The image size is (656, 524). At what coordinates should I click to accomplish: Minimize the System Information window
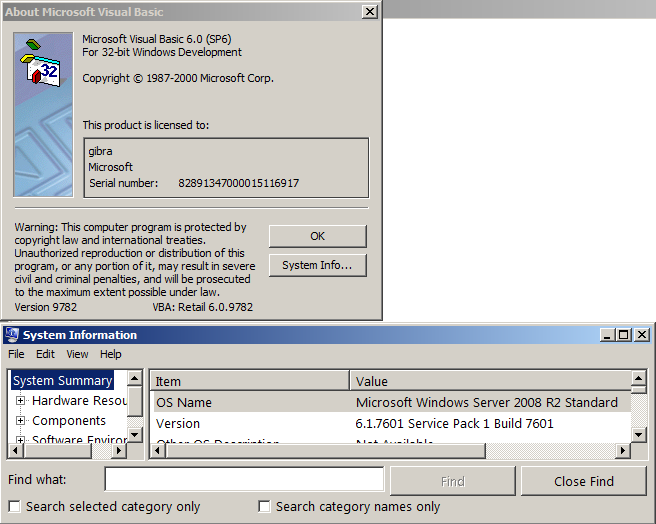coord(606,335)
